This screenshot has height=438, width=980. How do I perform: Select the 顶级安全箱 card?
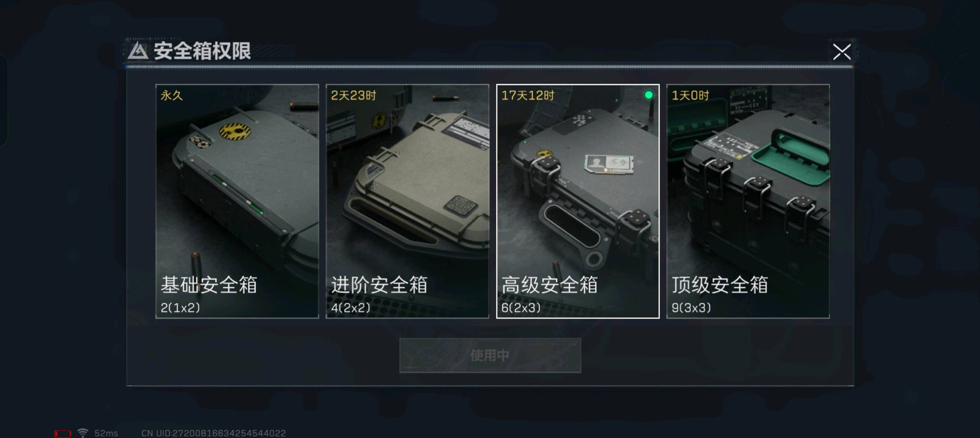point(748,201)
